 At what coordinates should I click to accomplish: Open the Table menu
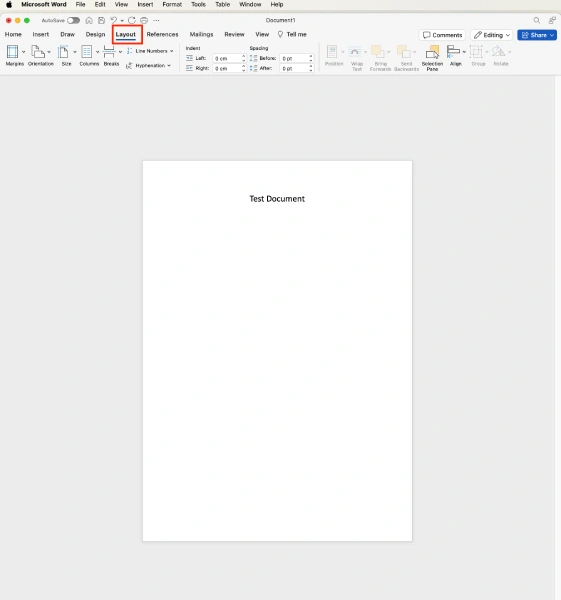[222, 5]
